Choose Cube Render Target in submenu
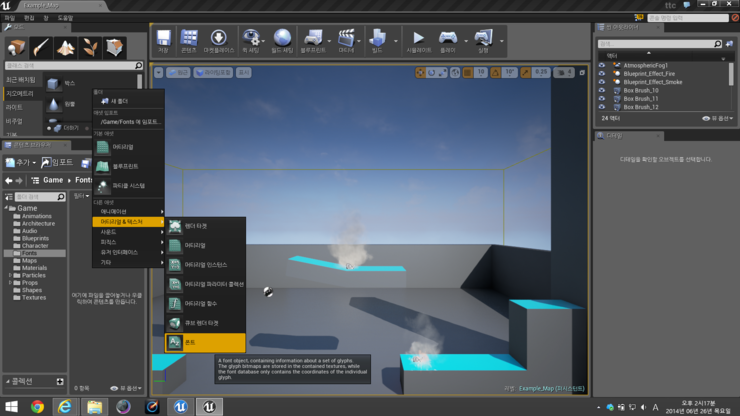 pos(205,323)
